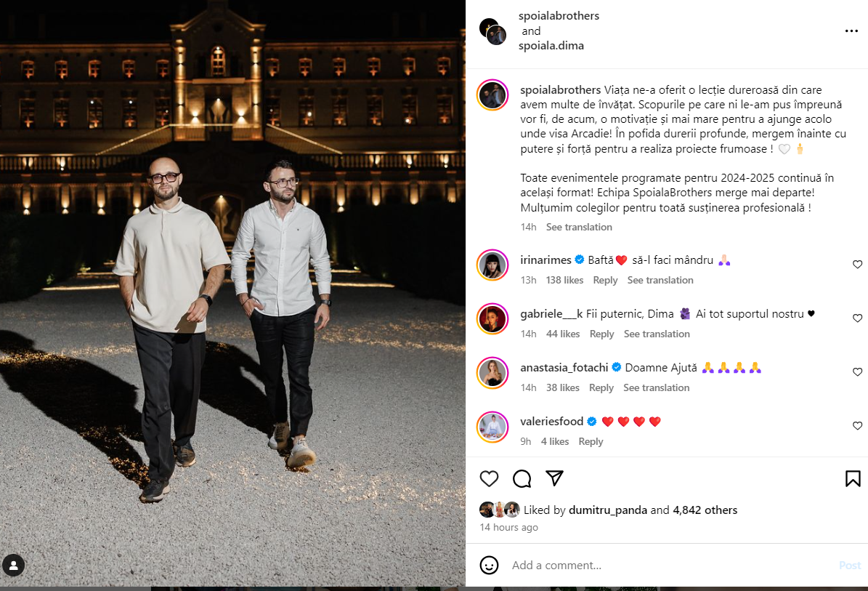Like valeriesfood's comment heart
This screenshot has width=868, height=591.
click(858, 425)
